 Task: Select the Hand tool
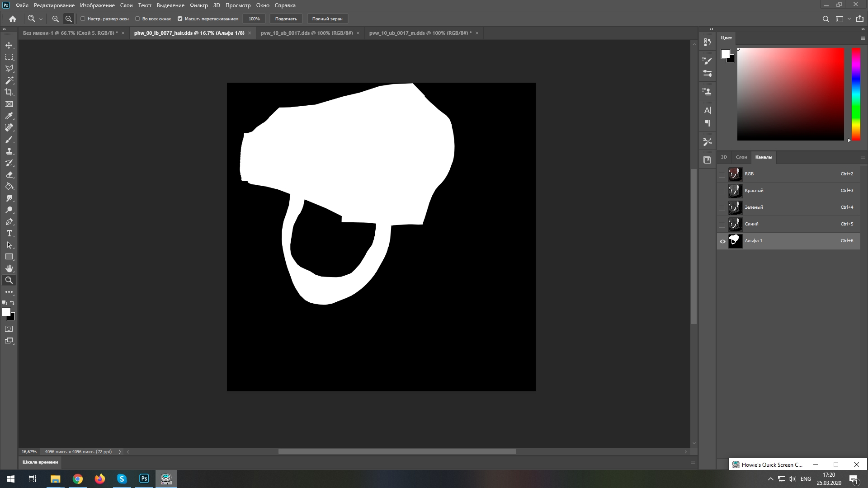coord(9,268)
